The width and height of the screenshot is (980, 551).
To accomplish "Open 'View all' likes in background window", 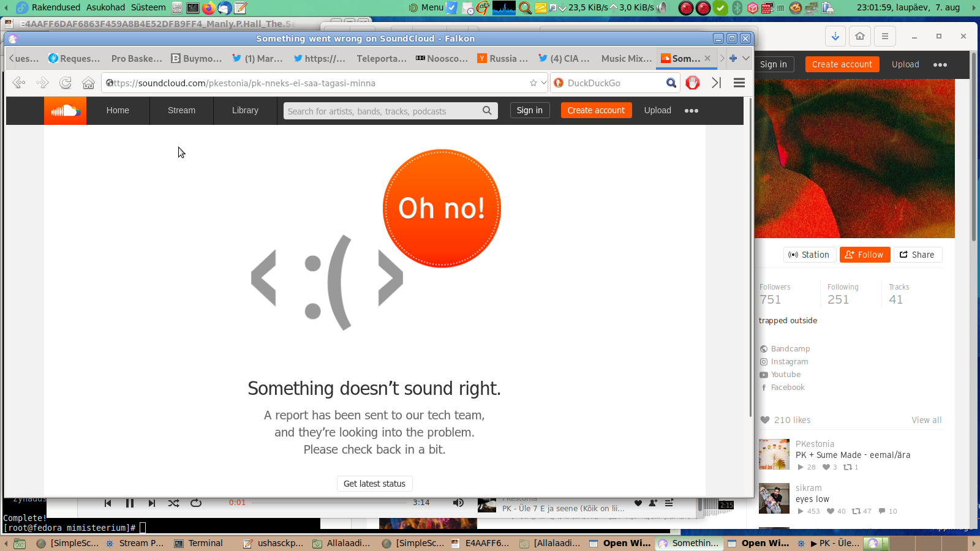I will [926, 420].
